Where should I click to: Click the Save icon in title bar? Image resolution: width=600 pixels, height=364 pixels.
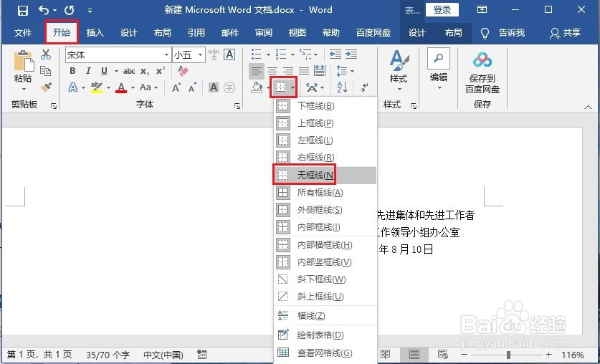23,10
